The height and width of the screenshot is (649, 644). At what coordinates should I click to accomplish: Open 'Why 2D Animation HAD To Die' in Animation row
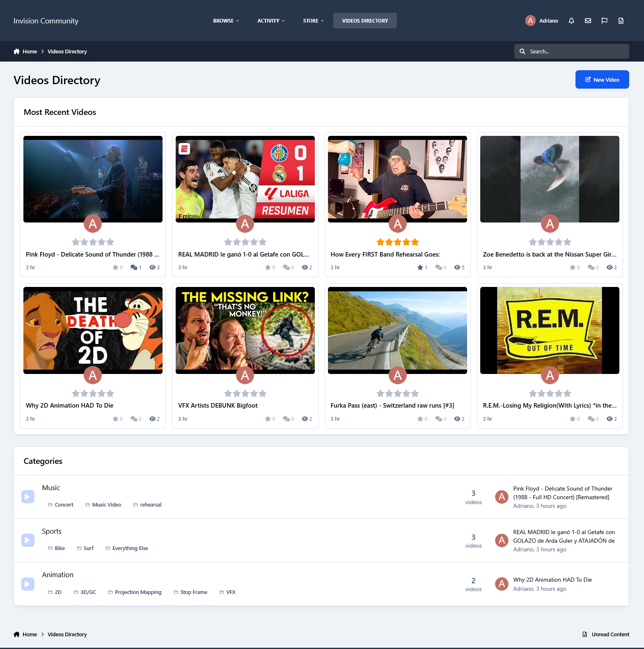pyautogui.click(x=552, y=580)
